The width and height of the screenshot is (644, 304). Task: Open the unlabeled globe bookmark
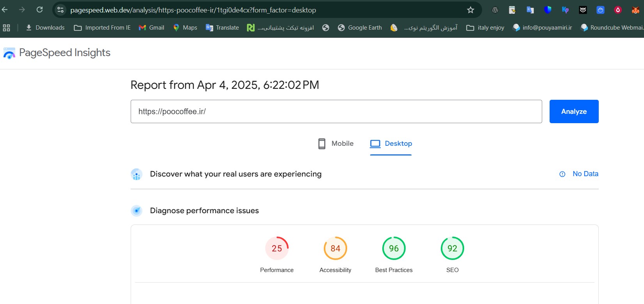tap(326, 28)
